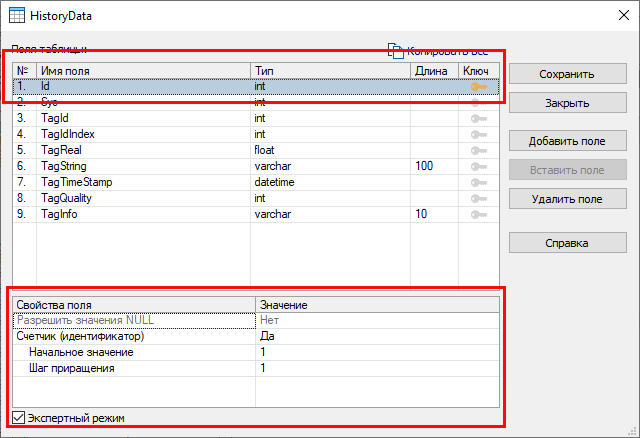Click the Удалить поле button
Screen dimensions: 640x438
(x=567, y=199)
